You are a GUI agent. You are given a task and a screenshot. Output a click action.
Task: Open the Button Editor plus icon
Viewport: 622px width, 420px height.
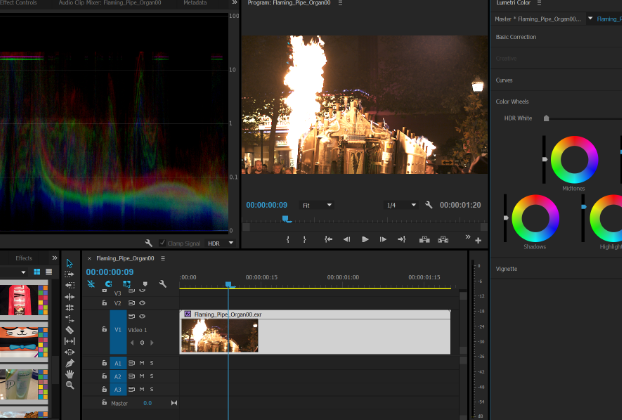pos(478,240)
